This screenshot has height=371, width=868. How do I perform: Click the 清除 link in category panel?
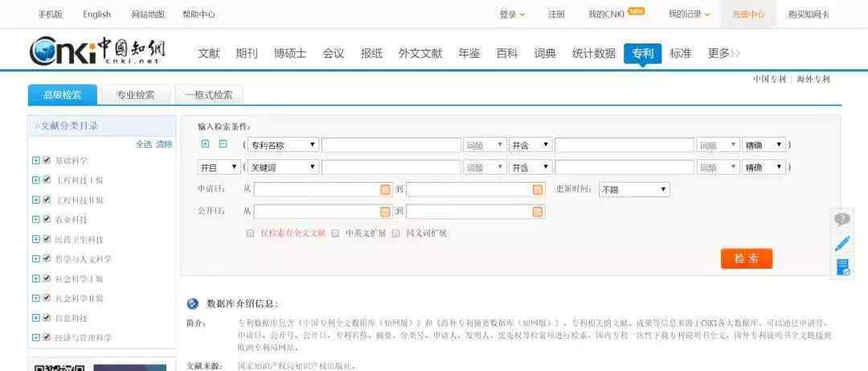164,144
